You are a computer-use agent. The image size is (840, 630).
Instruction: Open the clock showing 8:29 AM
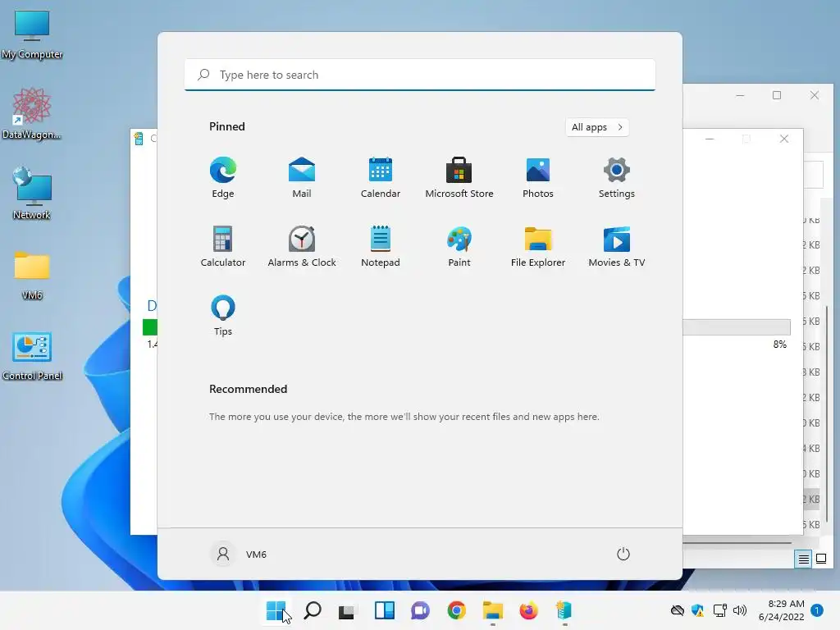click(x=781, y=610)
